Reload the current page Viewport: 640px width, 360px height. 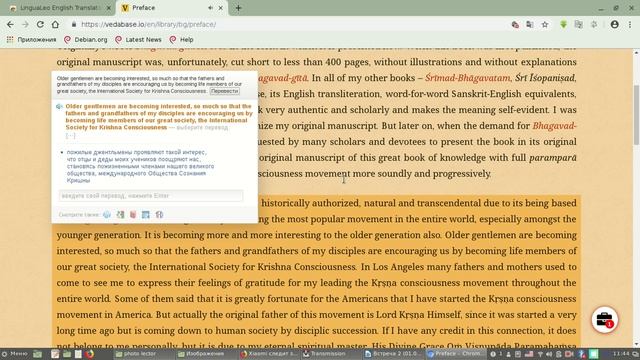(x=40, y=24)
